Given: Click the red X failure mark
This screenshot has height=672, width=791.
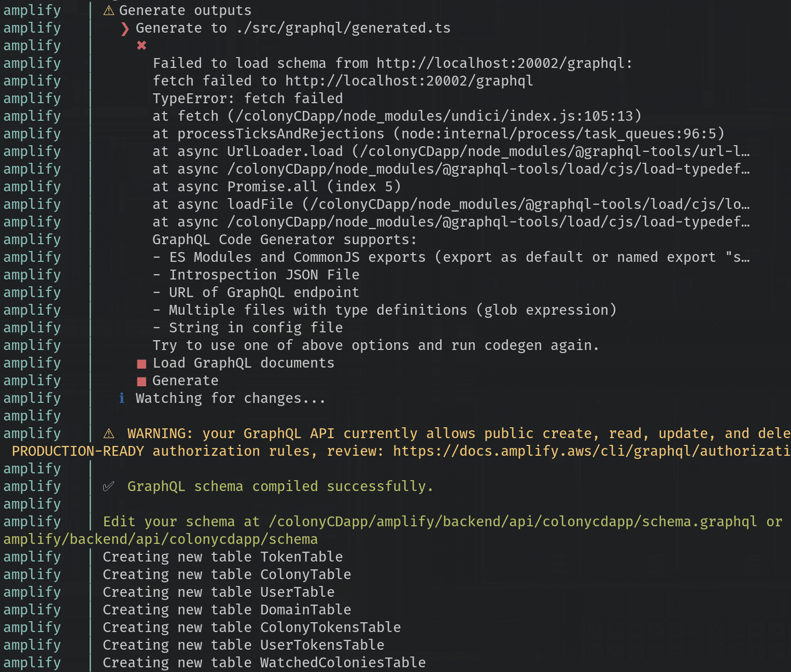Looking at the screenshot, I should click(x=142, y=46).
